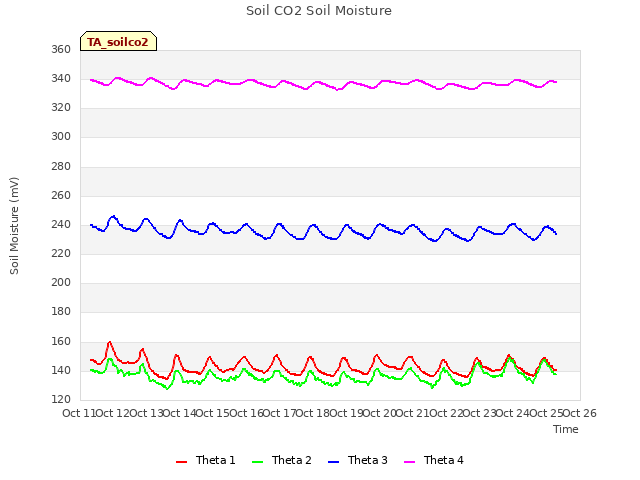Click the tallest red Theta 1 peak near Oct 12
The width and height of the screenshot is (640, 480).
pos(109,342)
